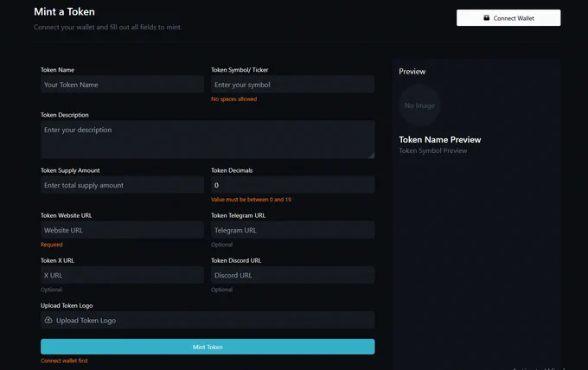This screenshot has height=370, width=588.
Task: Click the 'Required' hint under Website URL
Action: [51, 245]
